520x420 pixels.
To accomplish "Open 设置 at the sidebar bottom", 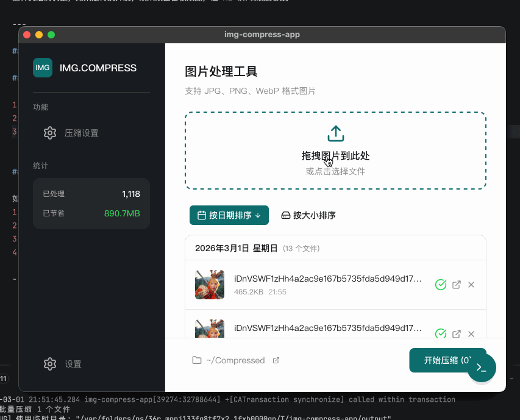I will pos(73,364).
